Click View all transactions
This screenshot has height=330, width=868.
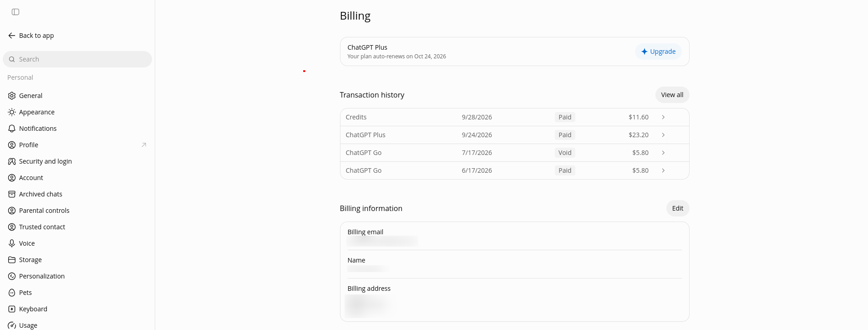[x=672, y=95]
